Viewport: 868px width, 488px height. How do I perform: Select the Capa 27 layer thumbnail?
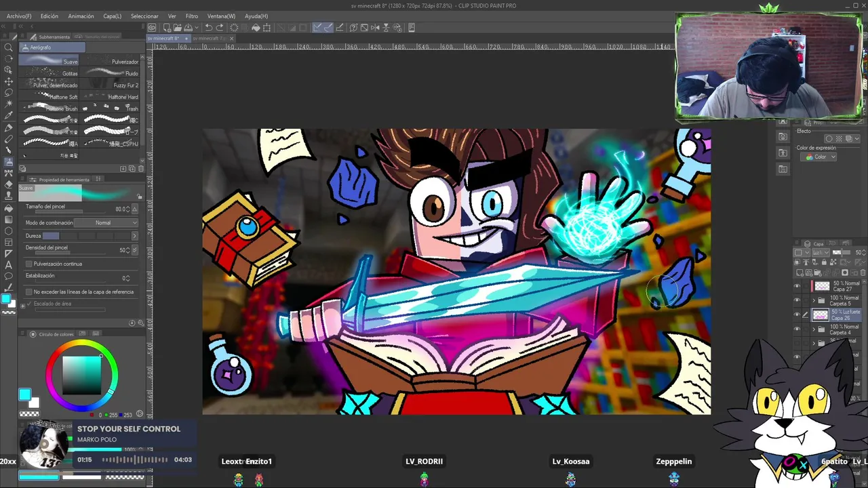pos(822,286)
